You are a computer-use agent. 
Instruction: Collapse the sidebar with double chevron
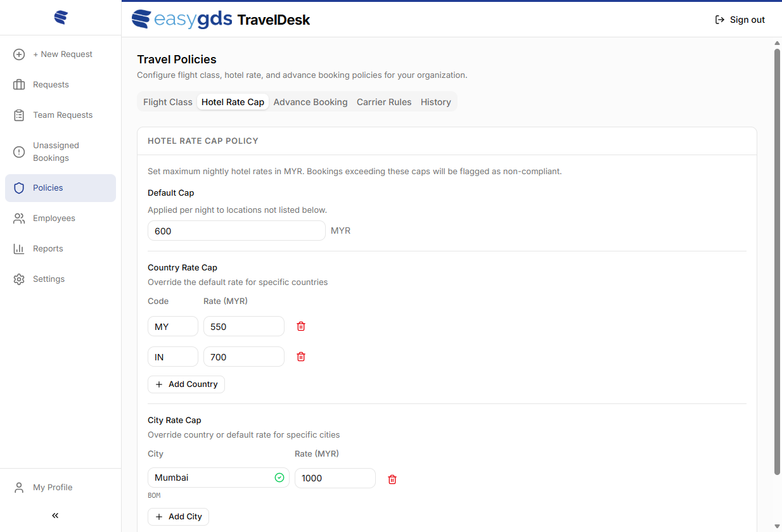[55, 516]
